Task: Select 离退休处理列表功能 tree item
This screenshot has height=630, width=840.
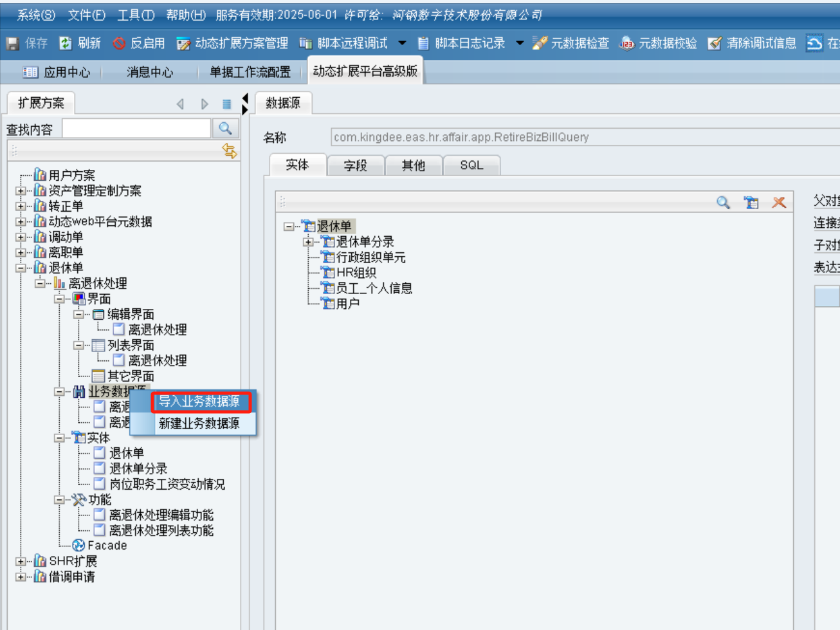Action: point(161,530)
